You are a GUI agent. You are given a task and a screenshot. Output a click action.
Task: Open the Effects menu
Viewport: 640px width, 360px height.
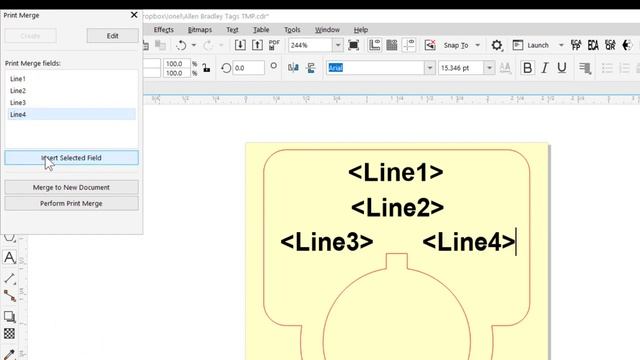[x=164, y=30]
